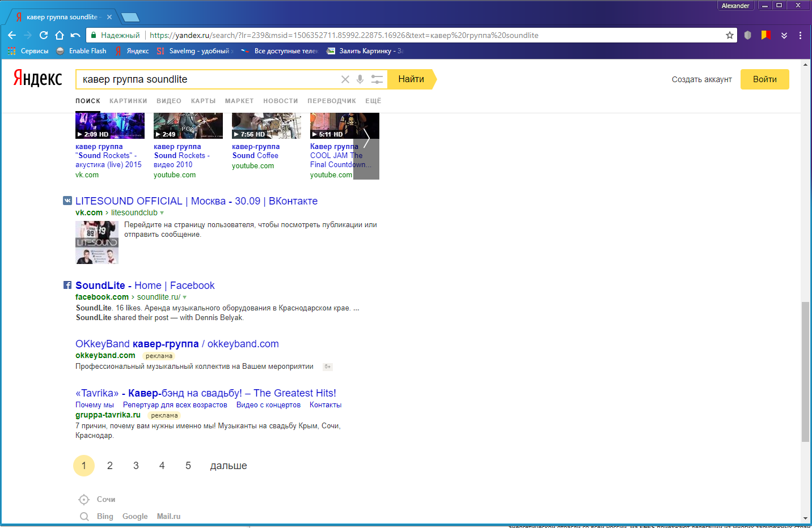Expand the vk.com litesoundclub result dropdown arrow

coord(162,213)
